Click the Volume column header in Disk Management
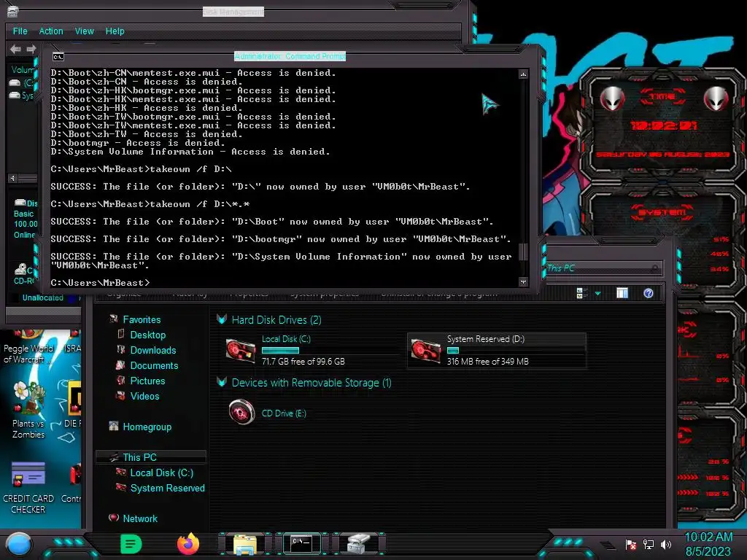 (23, 69)
